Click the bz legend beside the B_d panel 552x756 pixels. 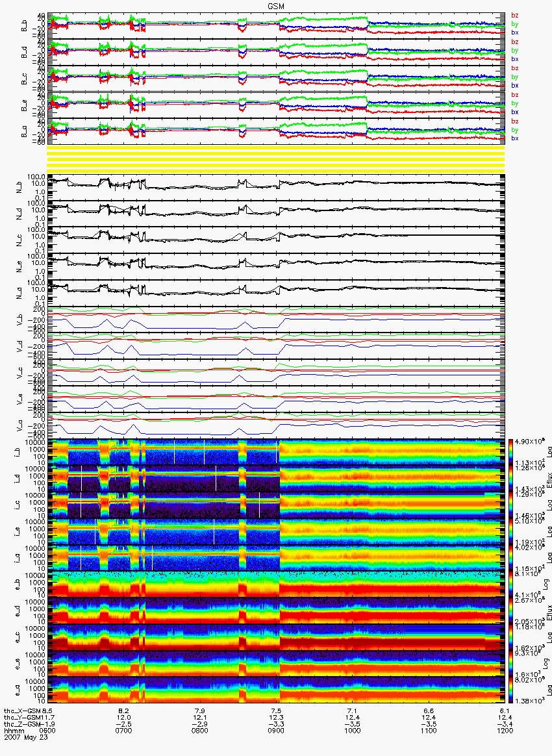click(x=515, y=42)
